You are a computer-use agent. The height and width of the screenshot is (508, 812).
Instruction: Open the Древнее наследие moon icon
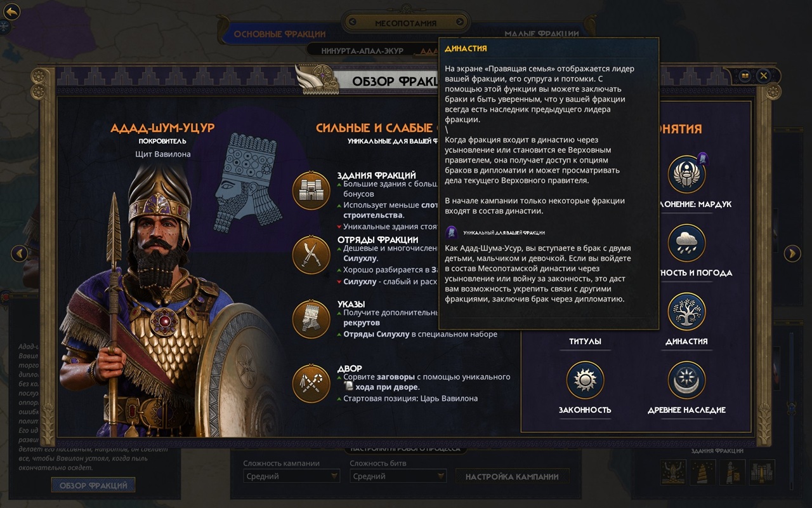click(687, 380)
